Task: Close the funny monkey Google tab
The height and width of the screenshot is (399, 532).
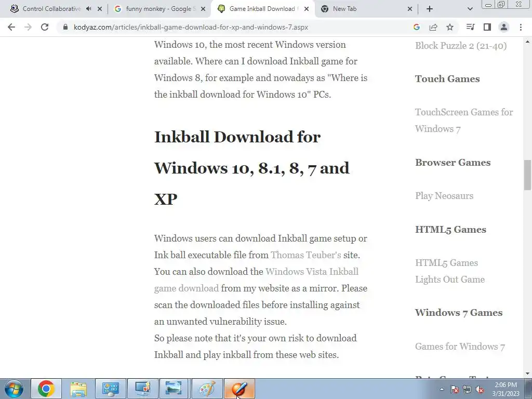Action: click(203, 9)
